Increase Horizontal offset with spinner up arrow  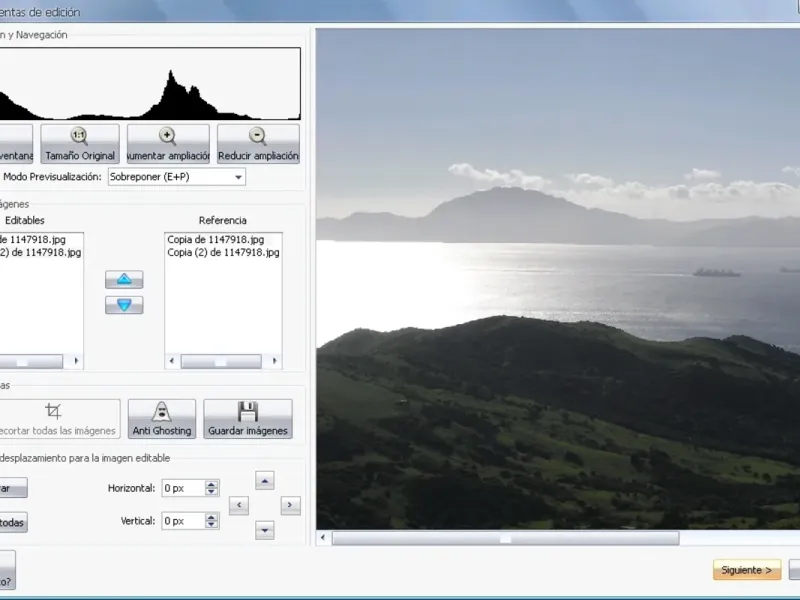point(211,484)
